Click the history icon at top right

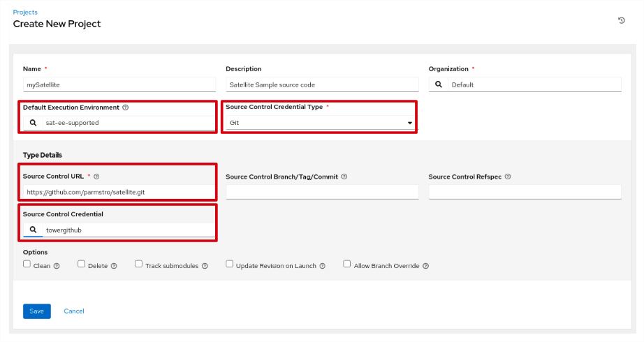point(621,21)
